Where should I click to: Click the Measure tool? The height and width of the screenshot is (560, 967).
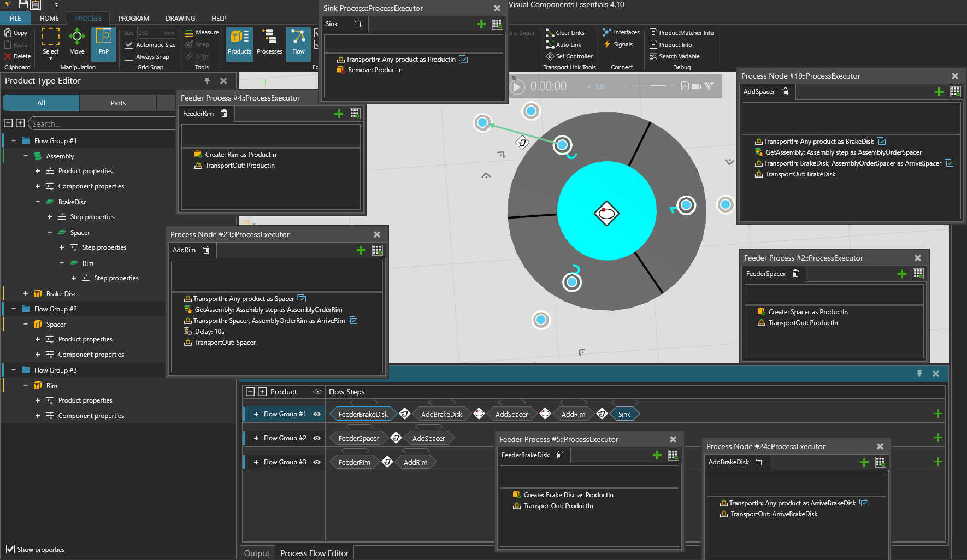(x=202, y=33)
